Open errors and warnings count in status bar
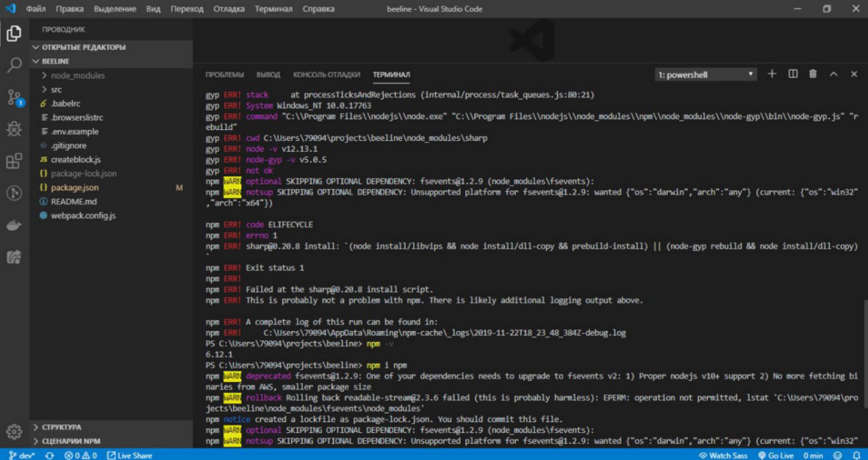The width and height of the screenshot is (868, 460). pos(80,455)
